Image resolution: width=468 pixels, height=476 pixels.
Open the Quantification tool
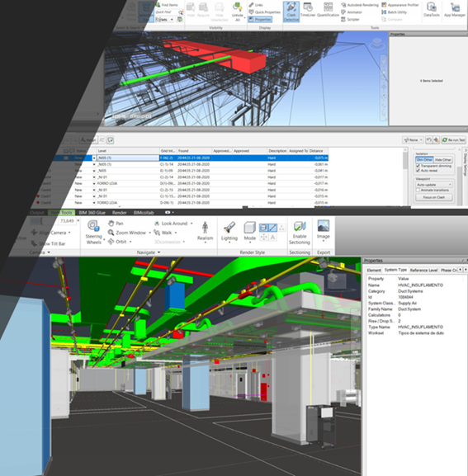click(328, 10)
